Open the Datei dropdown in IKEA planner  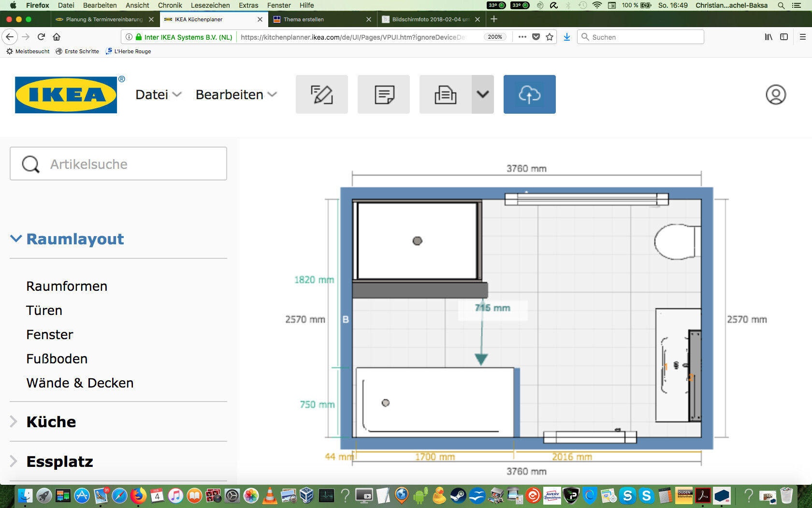[x=158, y=95]
